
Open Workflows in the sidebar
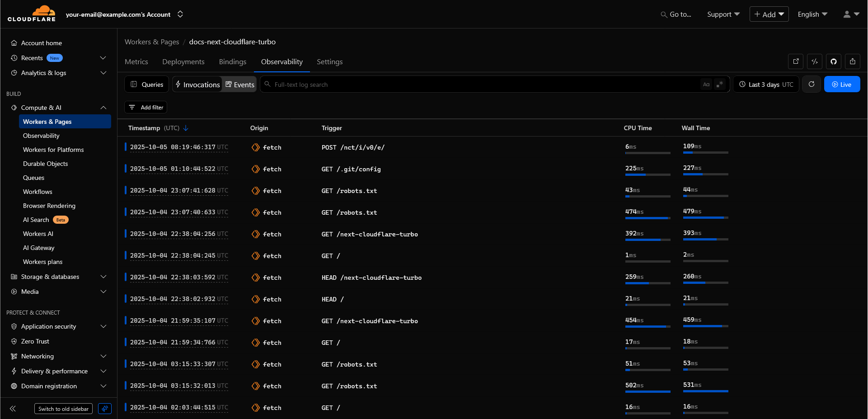(x=38, y=192)
